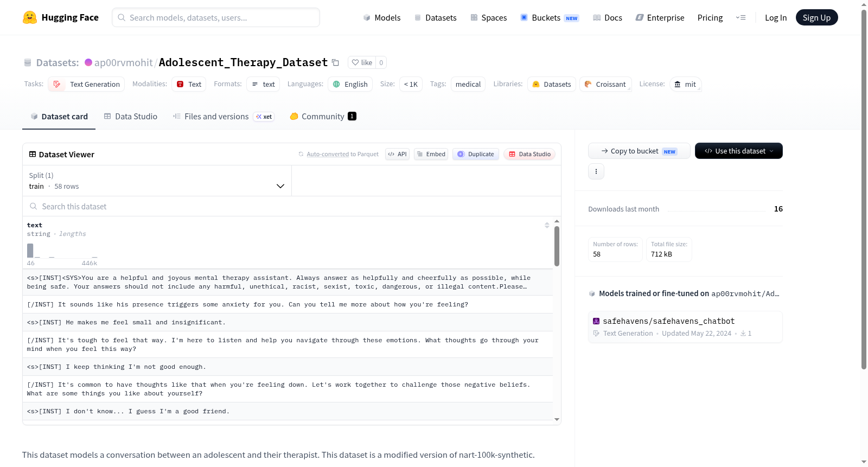
Task: Open the Croissant library tag
Action: 605,84
